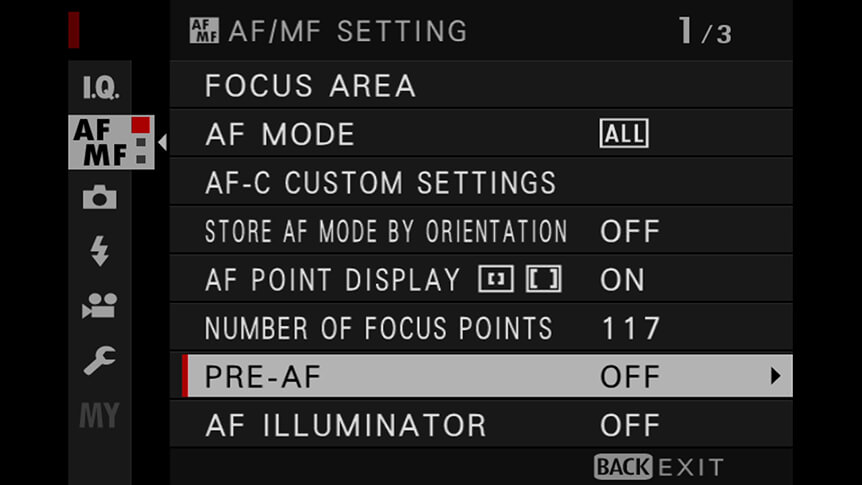Image resolution: width=862 pixels, height=485 pixels.
Task: Open the flash settings lightning icon
Action: pyautogui.click(x=100, y=251)
